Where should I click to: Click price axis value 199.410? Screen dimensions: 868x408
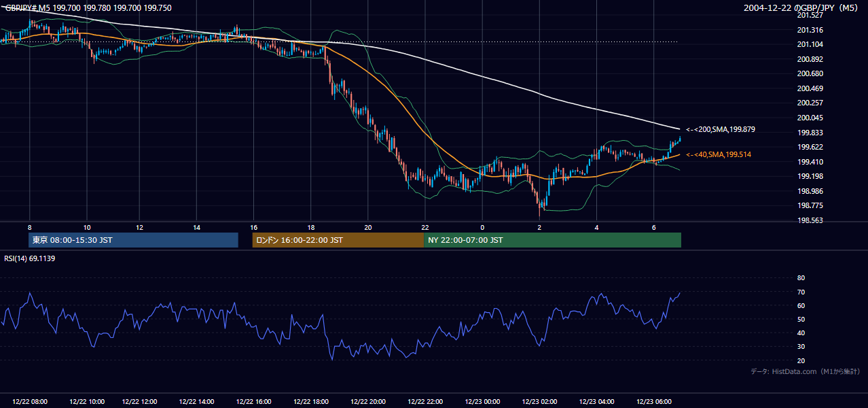coord(810,162)
